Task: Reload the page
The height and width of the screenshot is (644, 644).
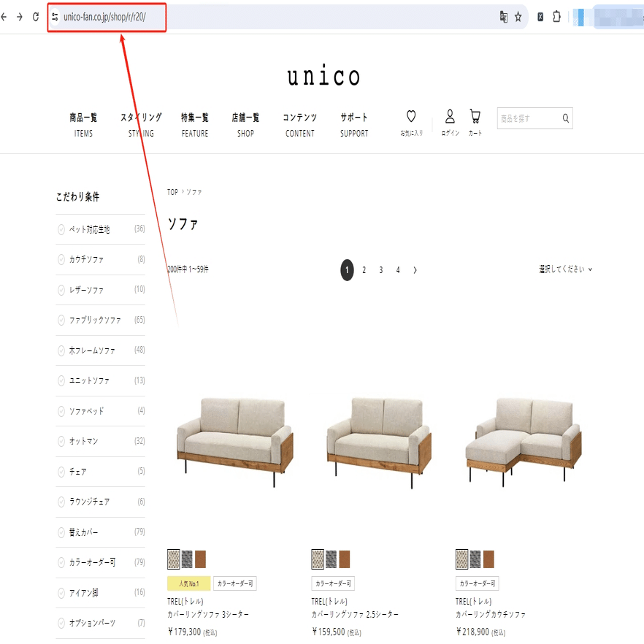Action: [x=36, y=17]
